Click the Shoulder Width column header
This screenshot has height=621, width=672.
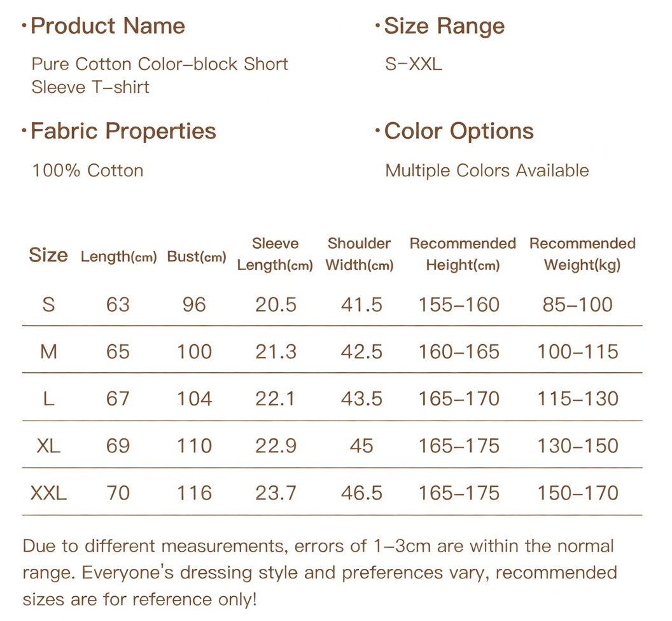pos(360,255)
